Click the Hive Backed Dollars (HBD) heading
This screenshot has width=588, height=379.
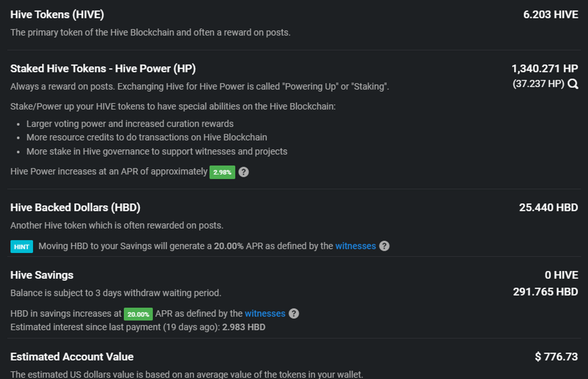(75, 208)
